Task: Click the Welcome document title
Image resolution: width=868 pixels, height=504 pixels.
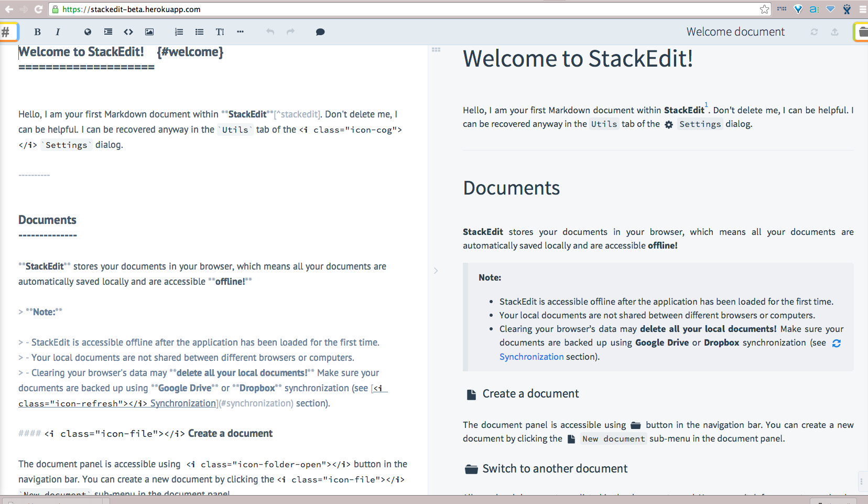Action: [735, 32]
